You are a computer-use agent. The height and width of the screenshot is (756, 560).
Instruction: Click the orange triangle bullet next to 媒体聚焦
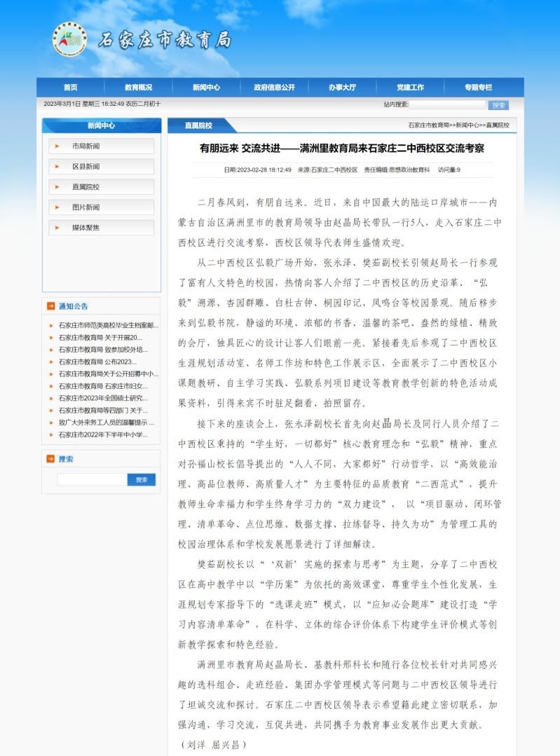tap(57, 228)
